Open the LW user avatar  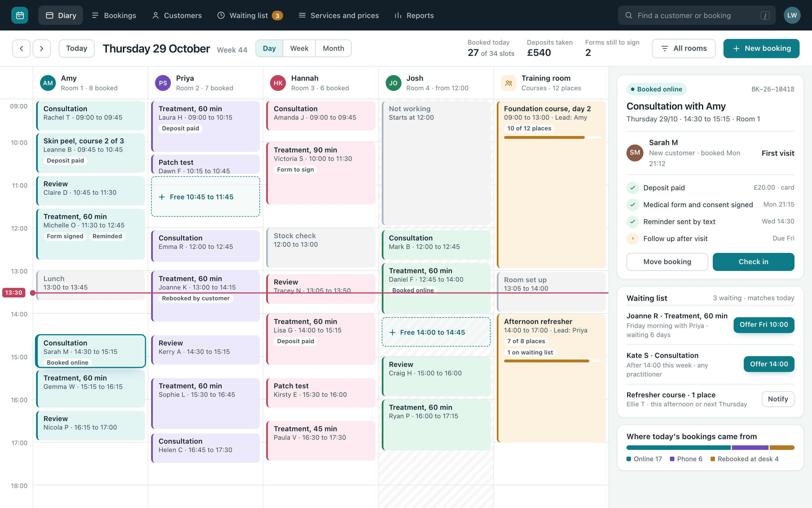792,16
